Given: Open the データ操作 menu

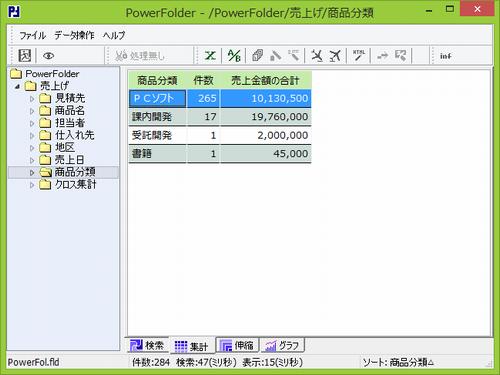Looking at the screenshot, I should pyautogui.click(x=74, y=35).
